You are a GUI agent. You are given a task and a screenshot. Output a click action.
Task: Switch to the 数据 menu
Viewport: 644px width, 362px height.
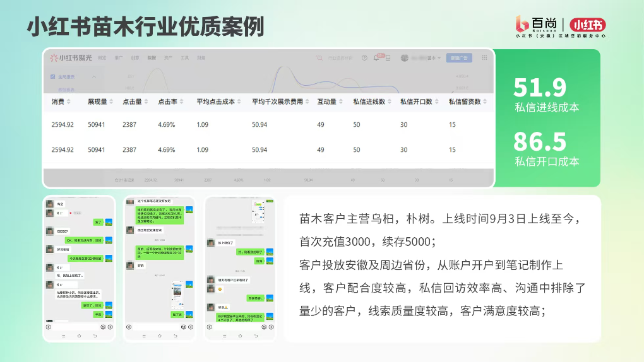coord(152,58)
